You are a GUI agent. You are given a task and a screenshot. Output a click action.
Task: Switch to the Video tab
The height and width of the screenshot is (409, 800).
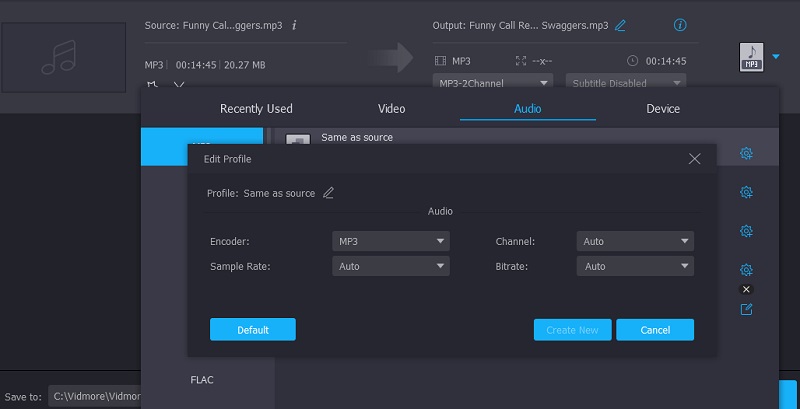click(392, 108)
